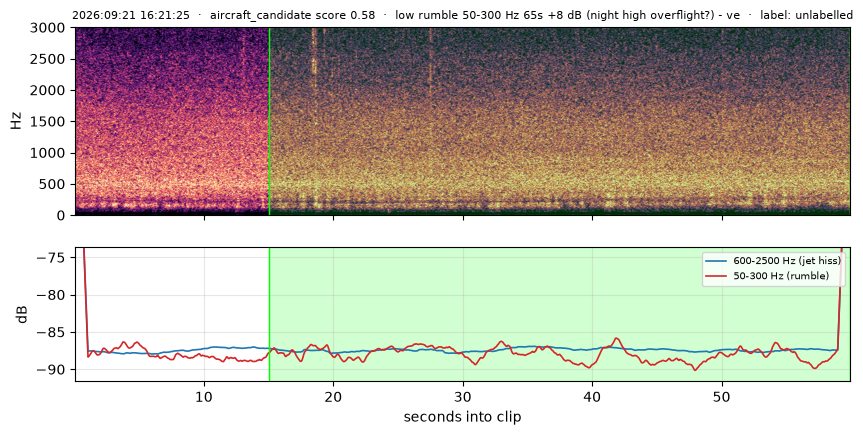Viewport: 863px width, 435px height.
Task: Click the '-75' dB tick label
Action: tap(51, 258)
